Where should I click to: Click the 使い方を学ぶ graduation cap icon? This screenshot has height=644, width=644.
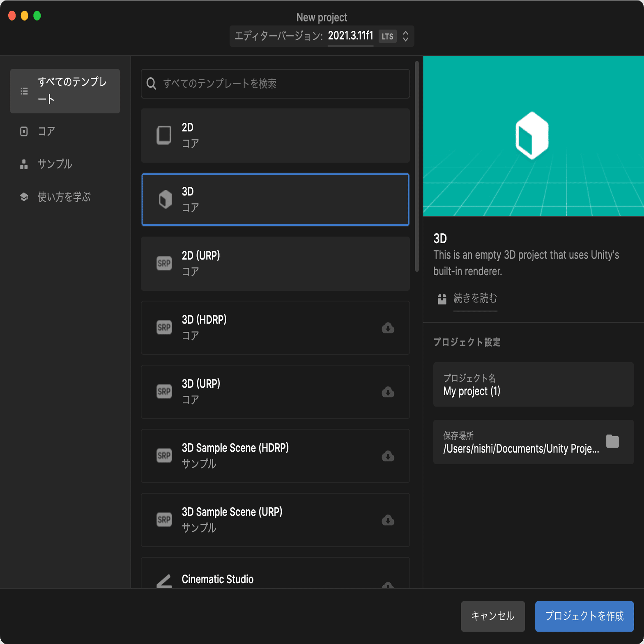tap(24, 197)
